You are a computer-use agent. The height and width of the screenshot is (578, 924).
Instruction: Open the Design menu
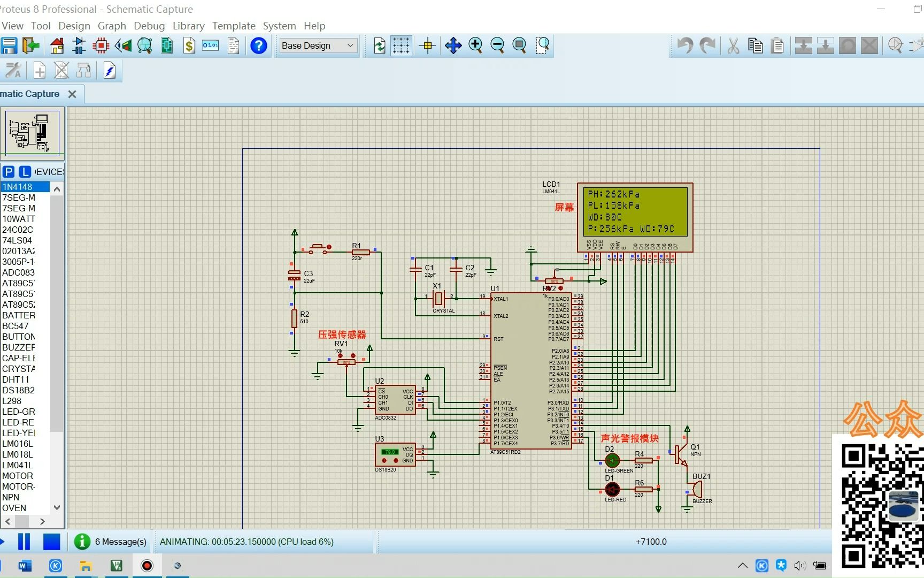(74, 26)
